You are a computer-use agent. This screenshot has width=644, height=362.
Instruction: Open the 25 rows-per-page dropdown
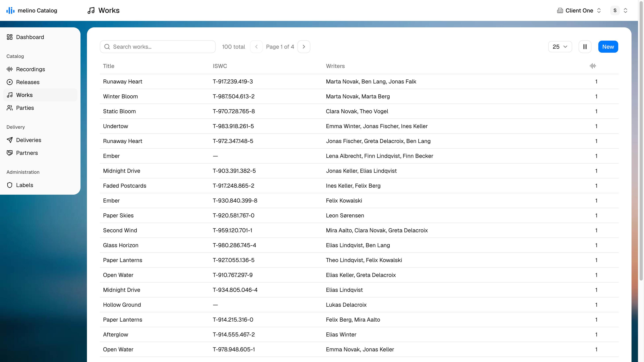pos(560,47)
